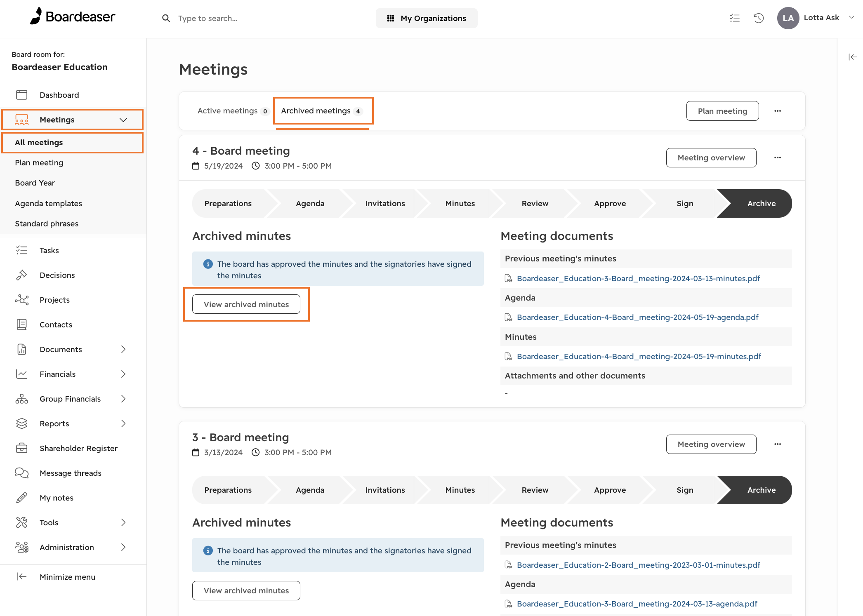Expand the Administration submenu arrow
863x616 pixels.
[123, 547]
